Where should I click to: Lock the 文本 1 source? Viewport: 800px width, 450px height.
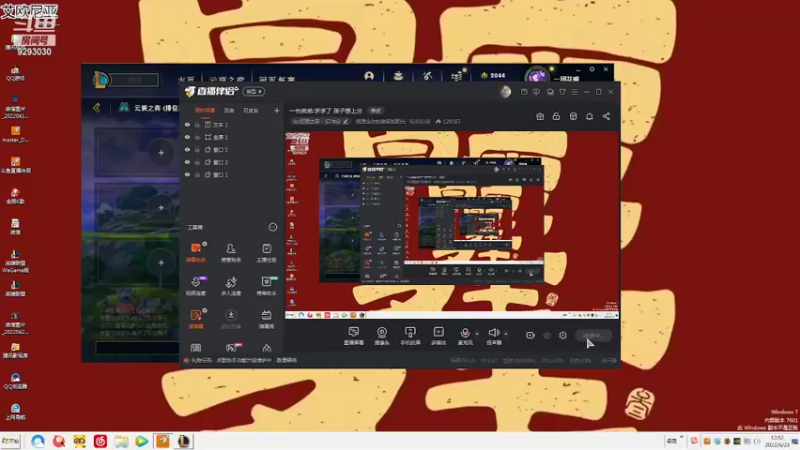[x=197, y=124]
